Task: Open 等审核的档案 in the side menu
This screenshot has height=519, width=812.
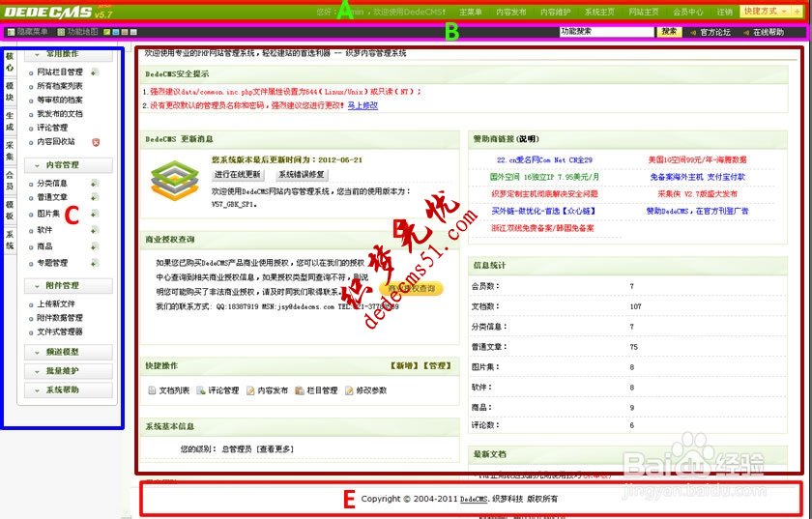Action: click(60, 100)
